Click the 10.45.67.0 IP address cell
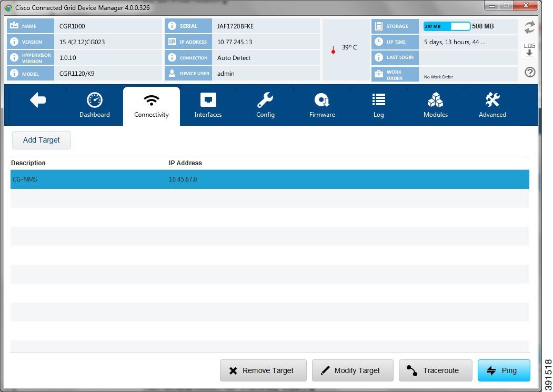This screenshot has width=553, height=392. (x=183, y=179)
